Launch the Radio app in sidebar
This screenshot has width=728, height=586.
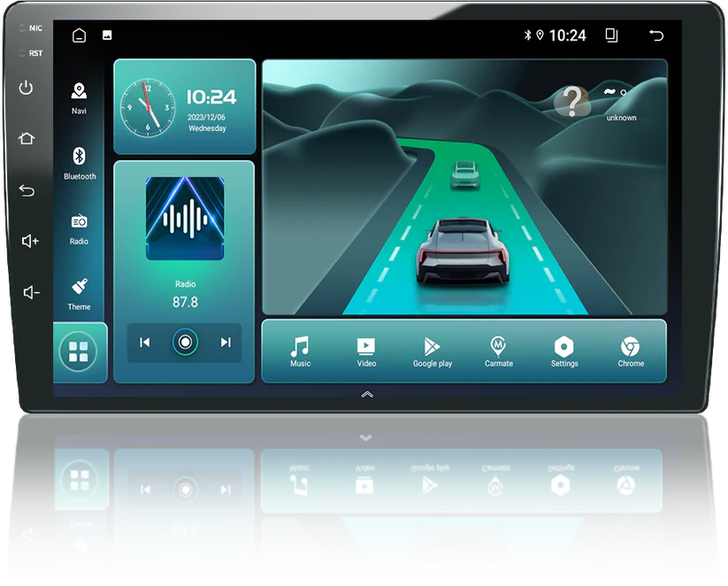79,227
